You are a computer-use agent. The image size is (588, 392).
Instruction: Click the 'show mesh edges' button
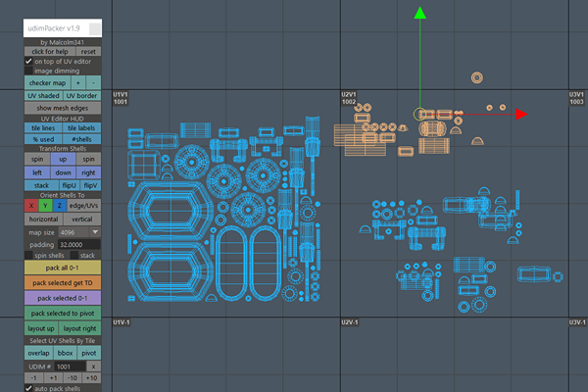point(62,108)
